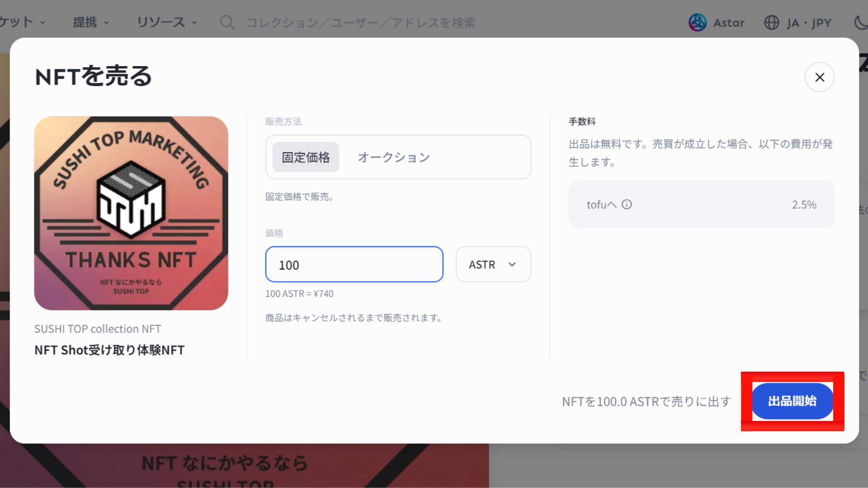Select the 固定価格 sale method
Screen dimensions: 868x488
[x=306, y=157]
